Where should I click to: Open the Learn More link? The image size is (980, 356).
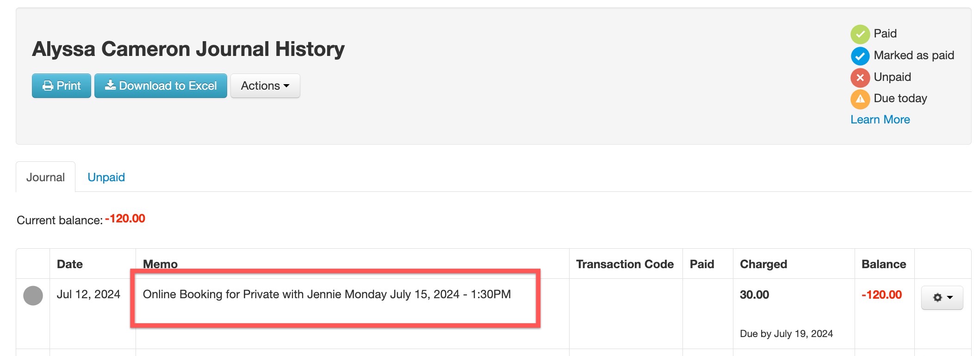(880, 119)
